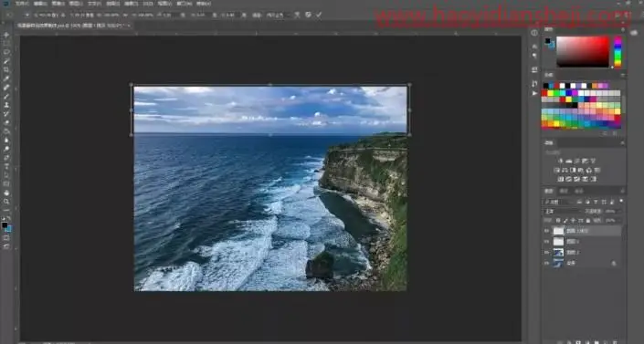Switch to the Channels tab
The image size is (644, 344).
(564, 192)
